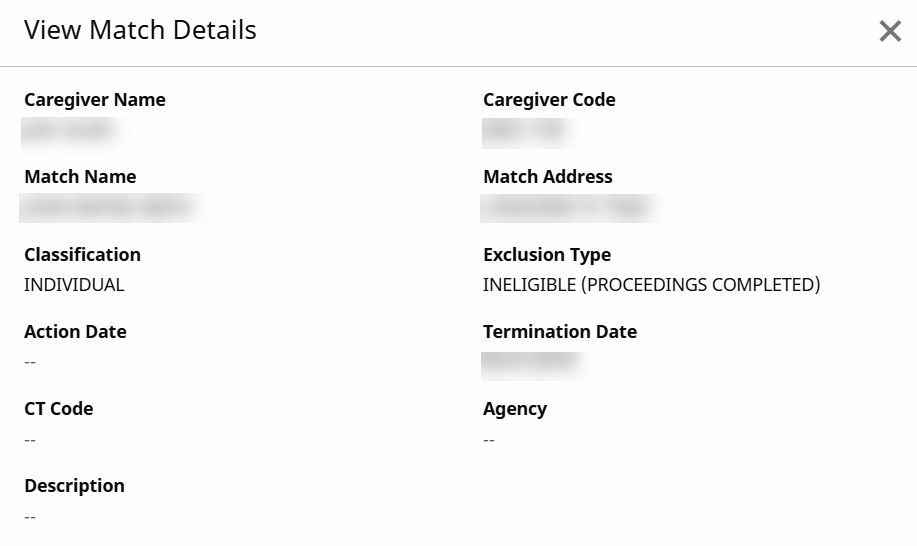Click the INDIVIDUAL classification value

74,285
